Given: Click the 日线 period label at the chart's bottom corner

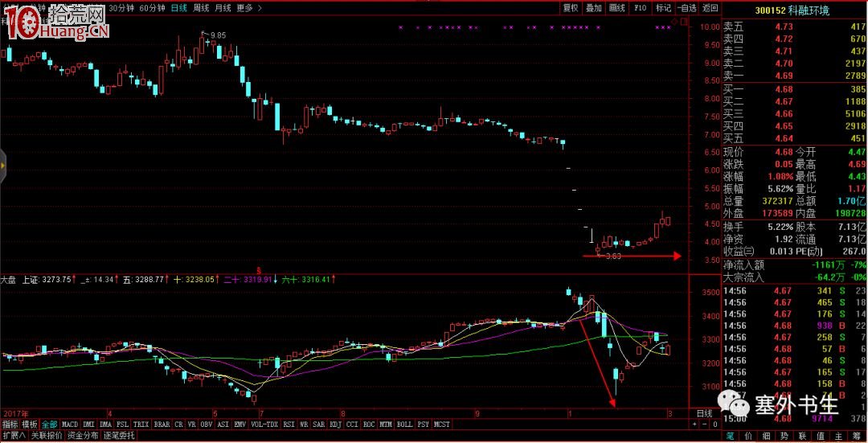Looking at the screenshot, I should pyautogui.click(x=704, y=413).
